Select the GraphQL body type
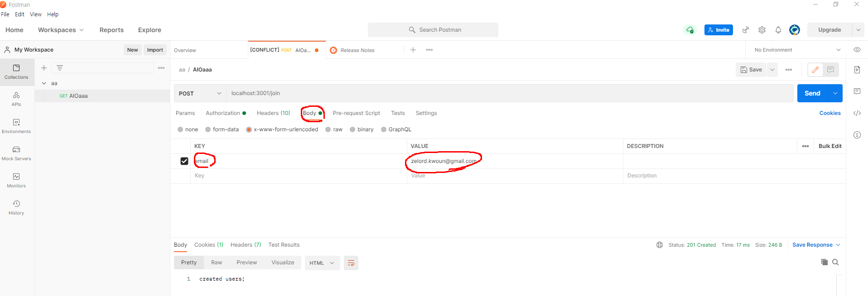868x296 pixels. coord(384,129)
